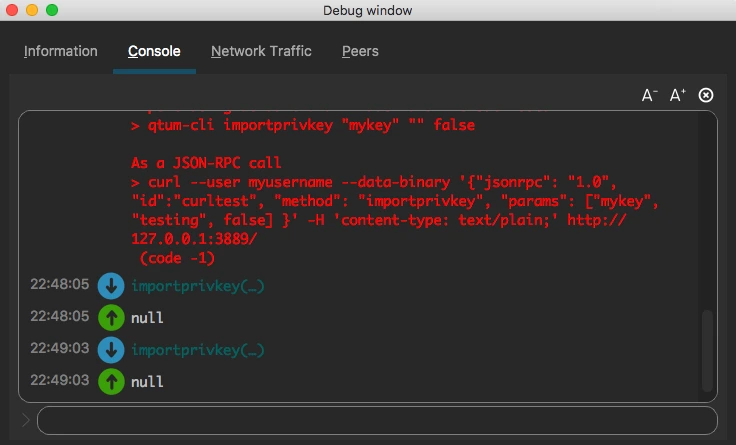Click green reply arrow at 22:49:03
Image resolution: width=736 pixels, height=445 pixels.
click(x=110, y=381)
